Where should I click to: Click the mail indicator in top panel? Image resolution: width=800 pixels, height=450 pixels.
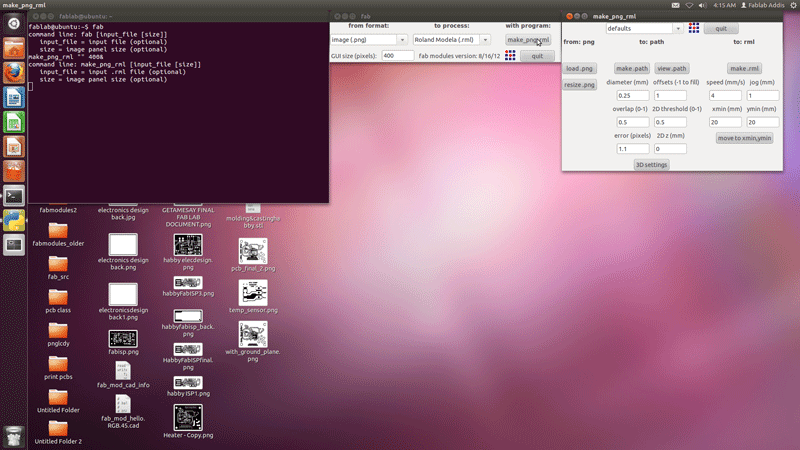[676, 5]
